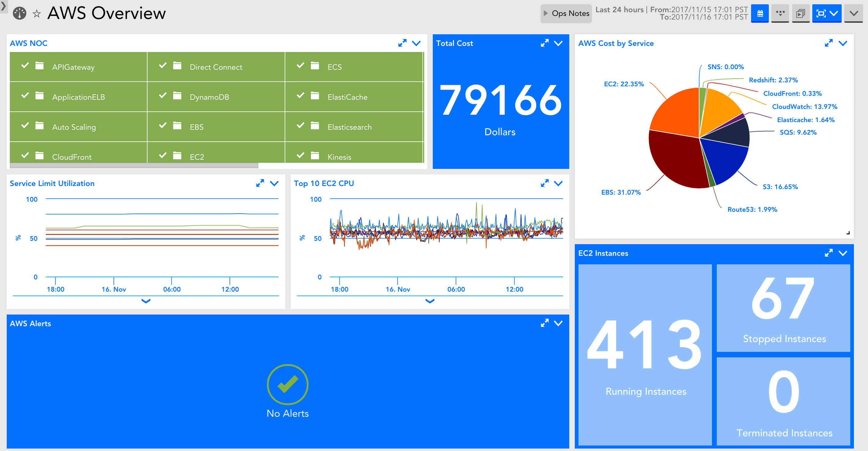The image size is (868, 451).
Task: Maximize the Total Cost widget
Action: [544, 43]
